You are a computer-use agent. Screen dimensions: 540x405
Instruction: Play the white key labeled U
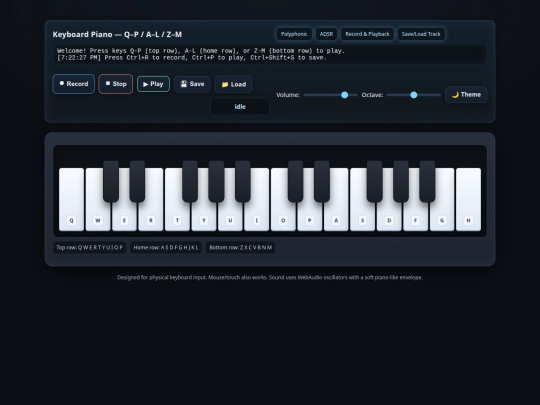(x=230, y=217)
